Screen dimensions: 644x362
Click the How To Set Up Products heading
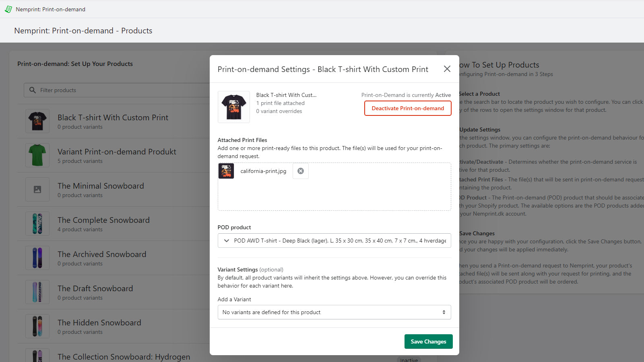[499, 65]
